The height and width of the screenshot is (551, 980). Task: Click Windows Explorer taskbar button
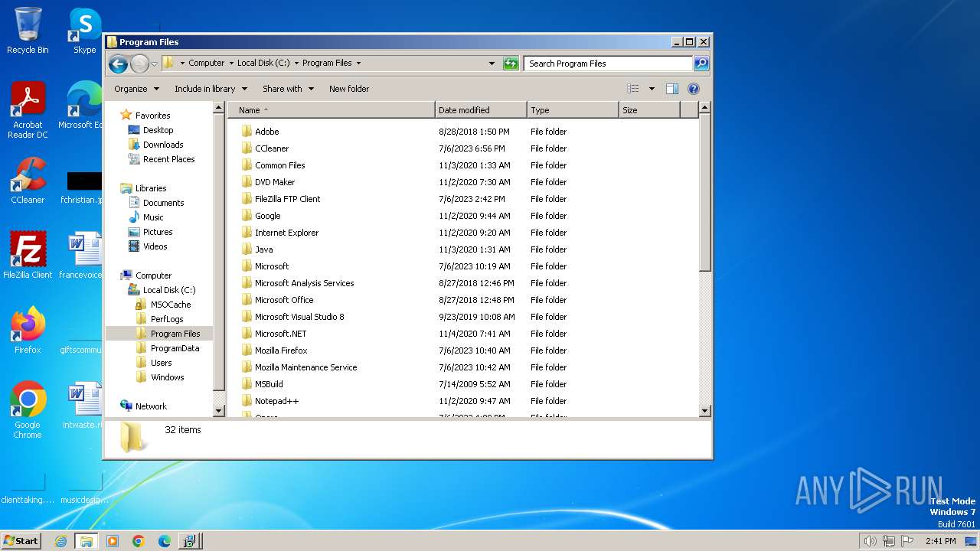pos(86,541)
